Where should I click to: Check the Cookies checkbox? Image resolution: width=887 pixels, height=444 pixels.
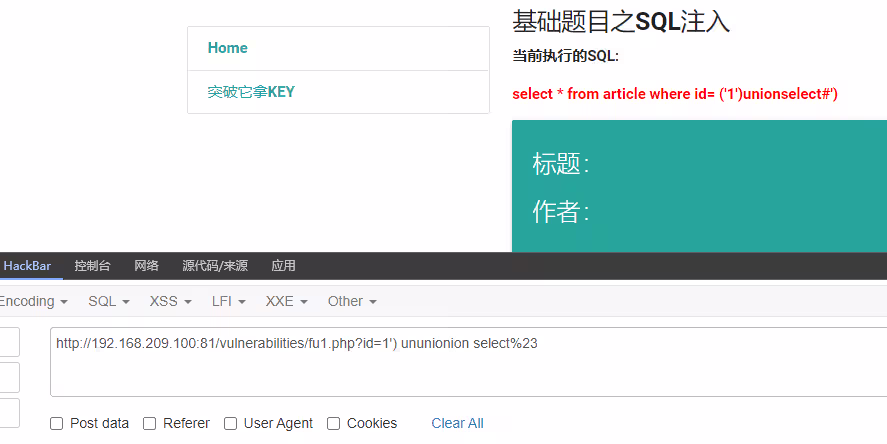[334, 423]
